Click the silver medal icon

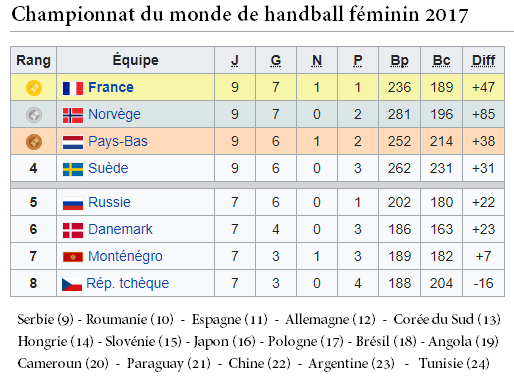pyautogui.click(x=34, y=115)
